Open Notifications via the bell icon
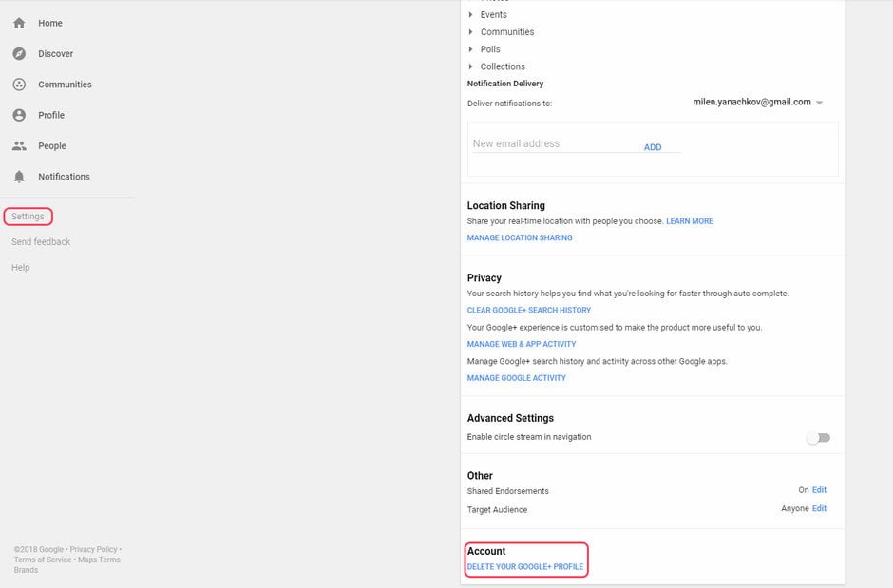The image size is (893, 588). tap(19, 177)
